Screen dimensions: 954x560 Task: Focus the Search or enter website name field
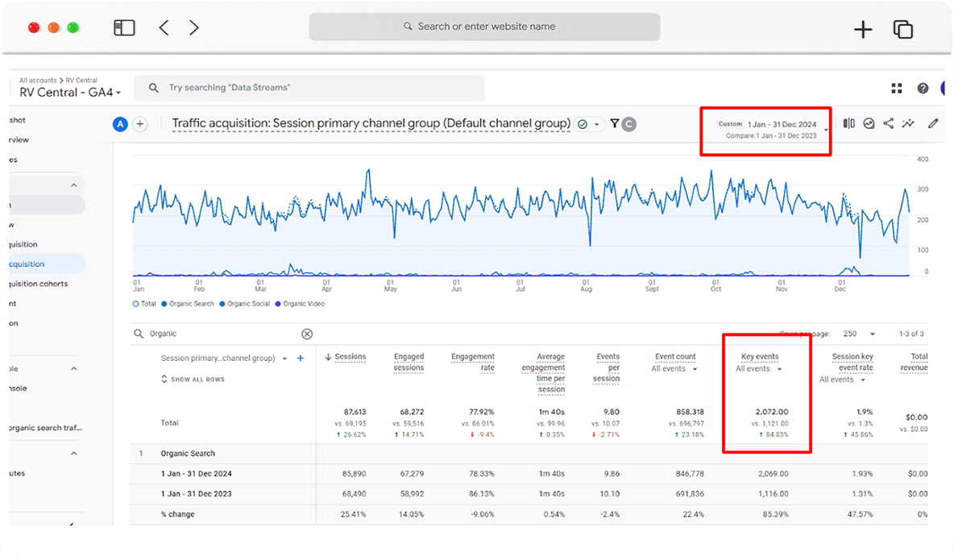point(484,27)
